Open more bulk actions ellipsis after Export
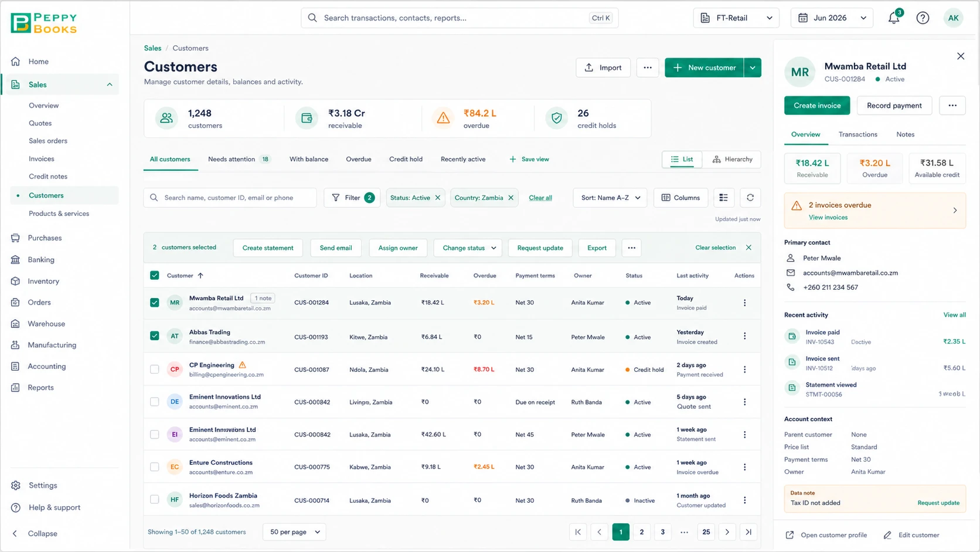Image resolution: width=980 pixels, height=552 pixels. click(x=631, y=248)
